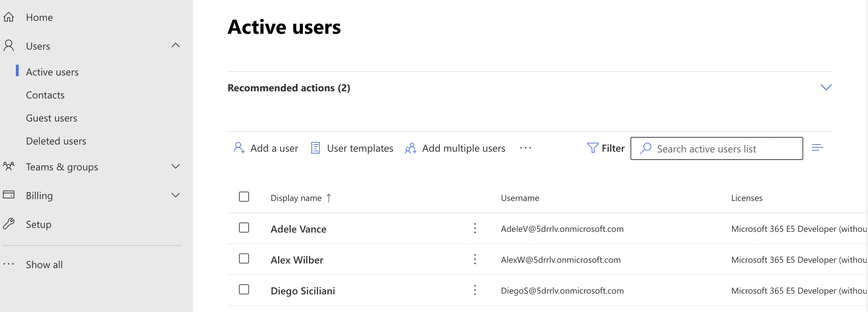Open Diego Siciliani's more actions menu
868x312 pixels.
click(x=475, y=290)
